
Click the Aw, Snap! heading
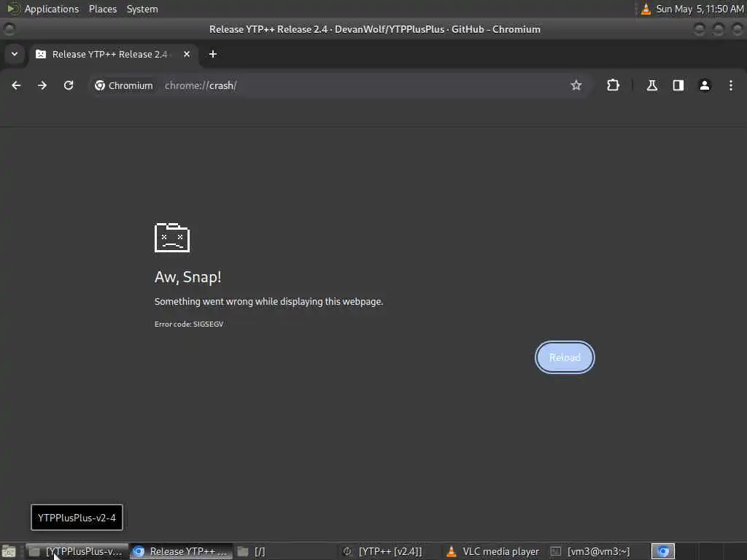click(187, 276)
